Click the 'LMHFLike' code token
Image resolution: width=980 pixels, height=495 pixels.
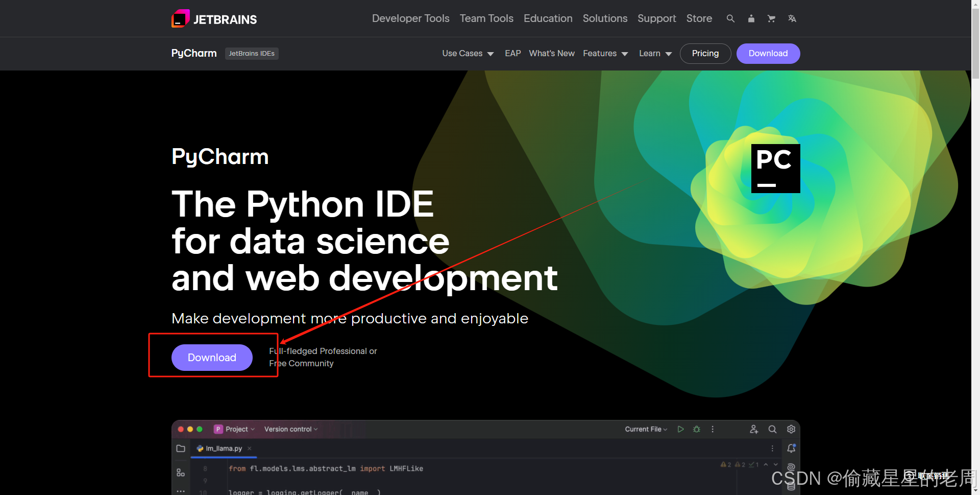pyautogui.click(x=406, y=469)
